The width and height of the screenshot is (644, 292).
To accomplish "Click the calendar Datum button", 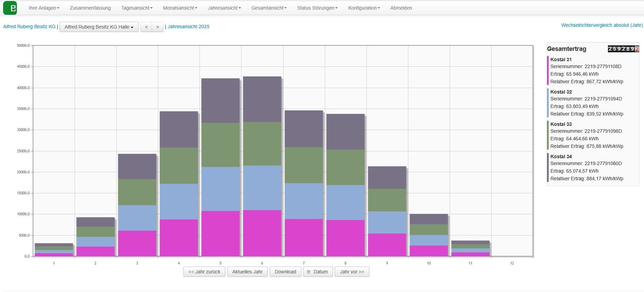I will coord(318,272).
